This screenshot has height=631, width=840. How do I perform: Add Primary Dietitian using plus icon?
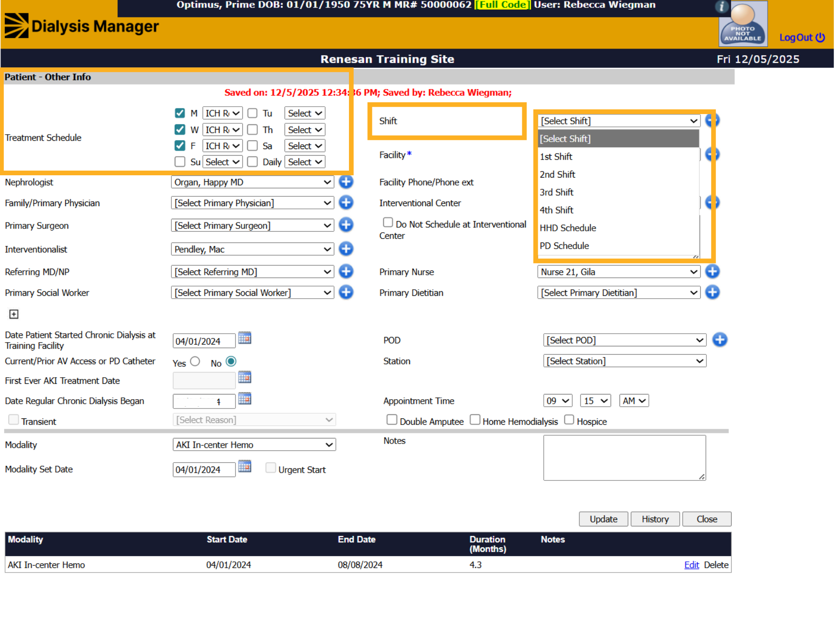(x=712, y=292)
